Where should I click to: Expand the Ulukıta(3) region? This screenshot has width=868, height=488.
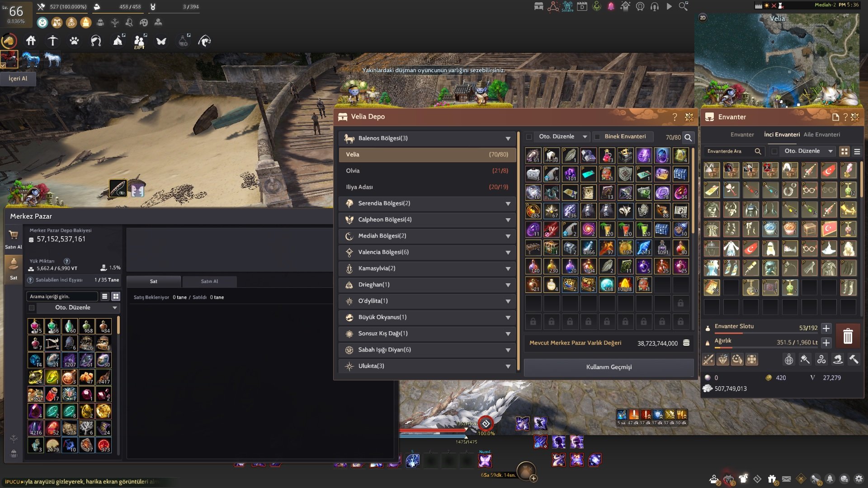(x=427, y=366)
